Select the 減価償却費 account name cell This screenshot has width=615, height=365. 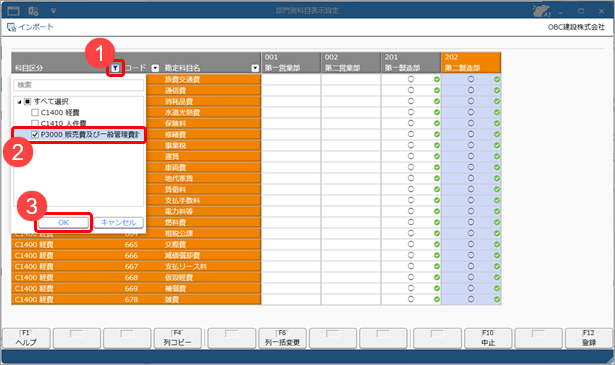click(x=211, y=255)
